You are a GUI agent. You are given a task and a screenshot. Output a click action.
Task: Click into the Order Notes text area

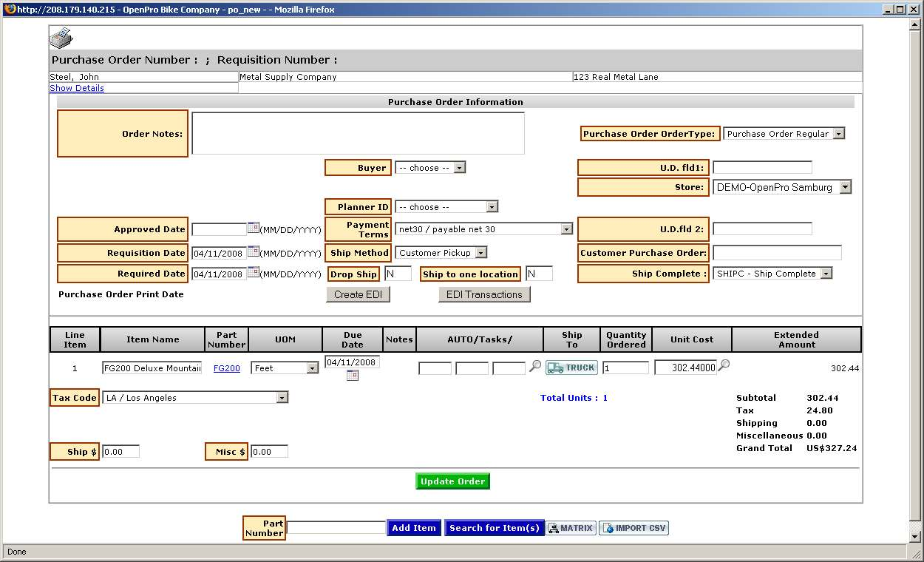[358, 133]
